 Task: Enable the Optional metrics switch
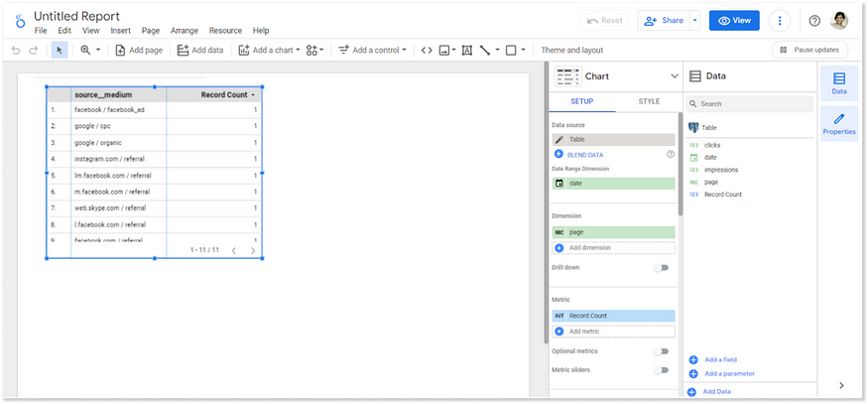[661, 350]
